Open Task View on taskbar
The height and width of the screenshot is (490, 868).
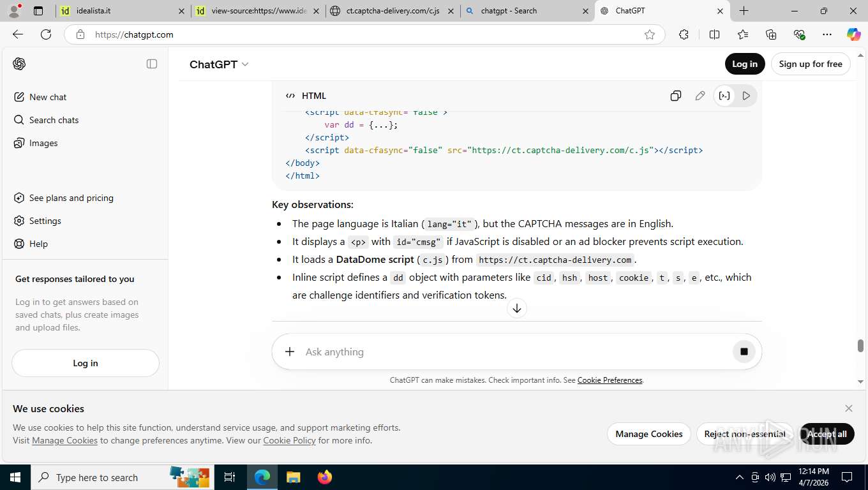click(x=230, y=477)
